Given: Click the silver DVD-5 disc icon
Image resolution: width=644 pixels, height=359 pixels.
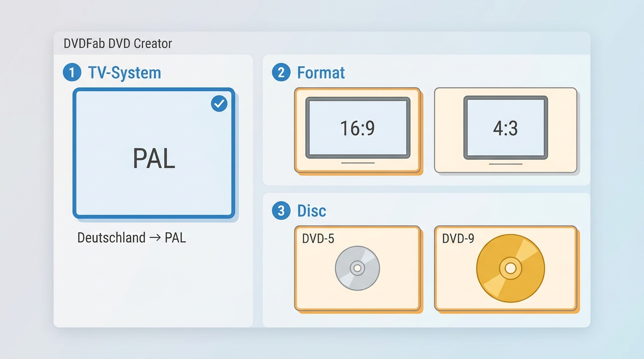Looking at the screenshot, I should pos(358,268).
